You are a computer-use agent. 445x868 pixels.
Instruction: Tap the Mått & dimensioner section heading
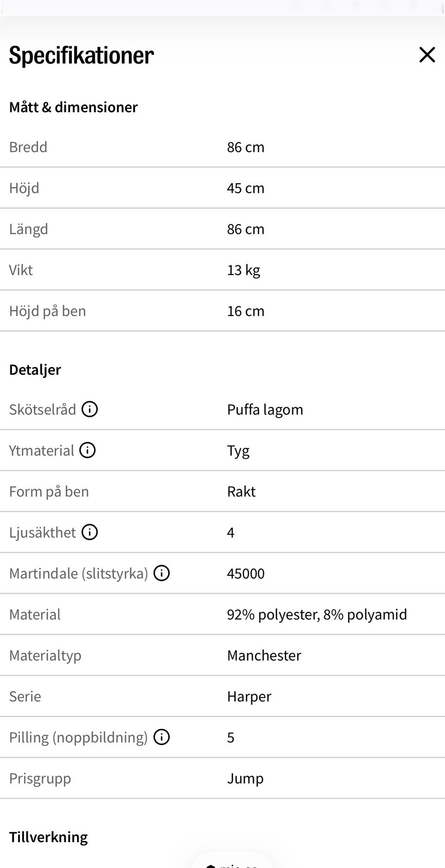(x=73, y=107)
